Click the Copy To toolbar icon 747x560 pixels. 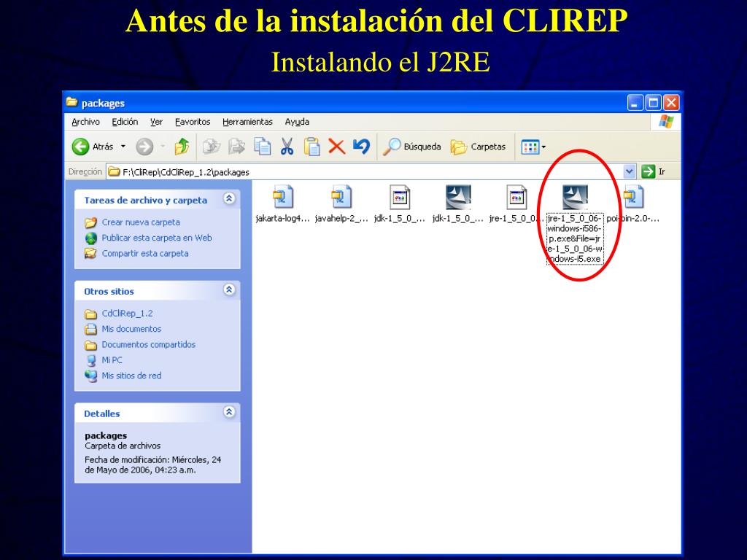coord(236,146)
